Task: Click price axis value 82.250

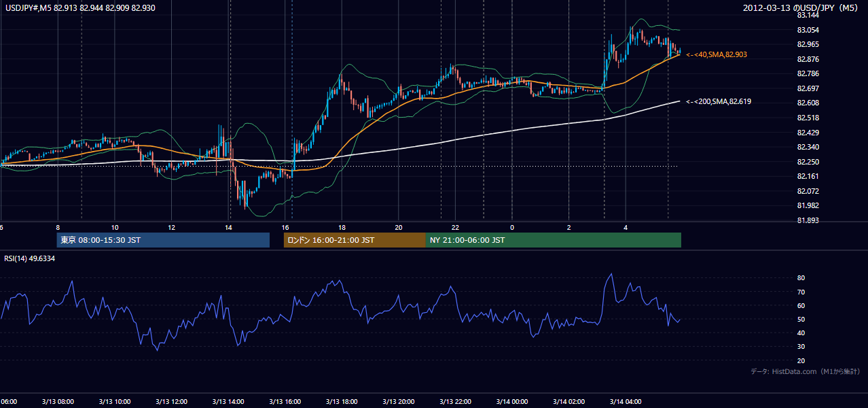Action: (x=808, y=162)
